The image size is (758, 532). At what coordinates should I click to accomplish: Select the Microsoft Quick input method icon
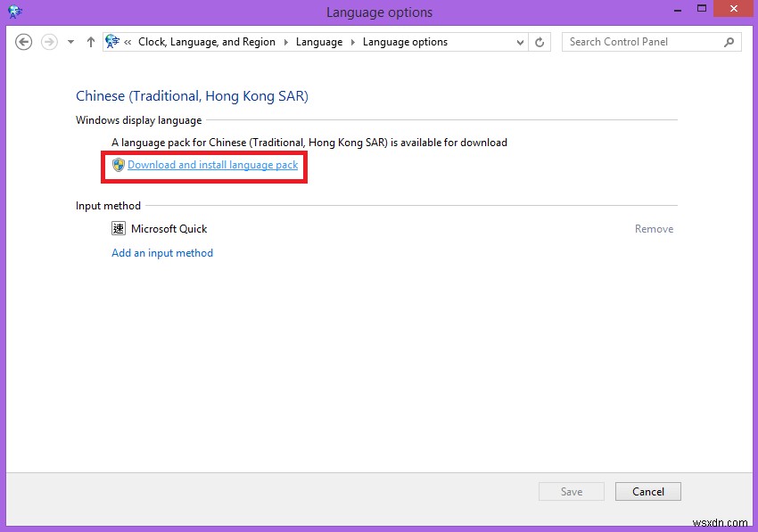[117, 228]
